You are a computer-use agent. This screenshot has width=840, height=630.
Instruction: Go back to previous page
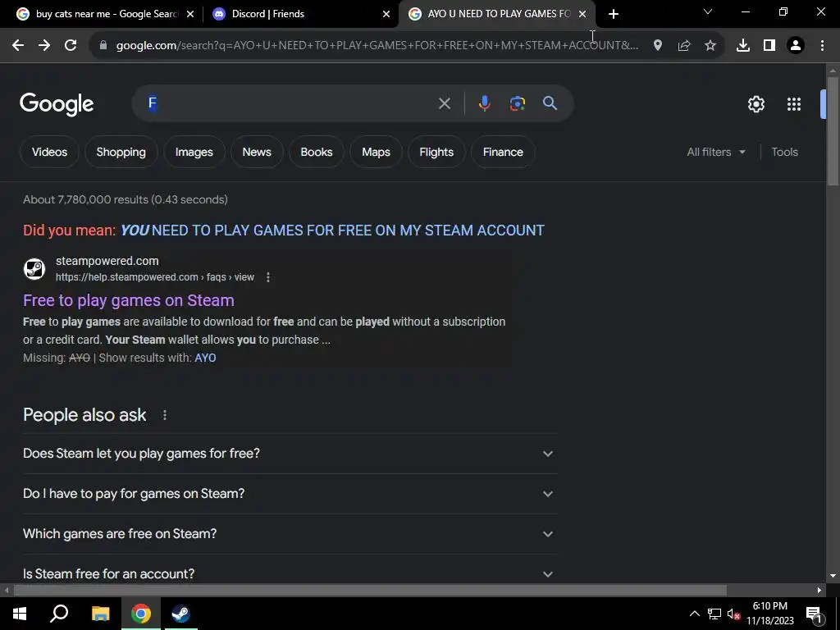[x=18, y=46]
